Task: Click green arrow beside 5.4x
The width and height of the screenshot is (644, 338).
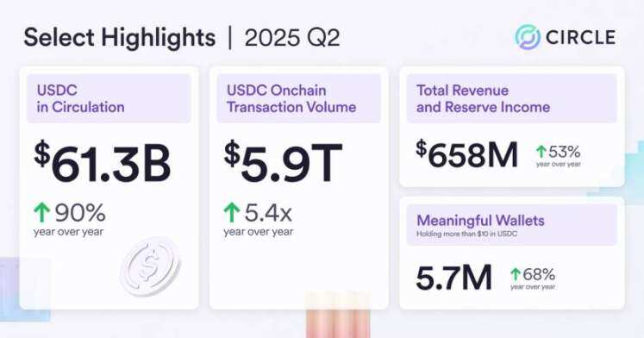Action: coord(232,212)
